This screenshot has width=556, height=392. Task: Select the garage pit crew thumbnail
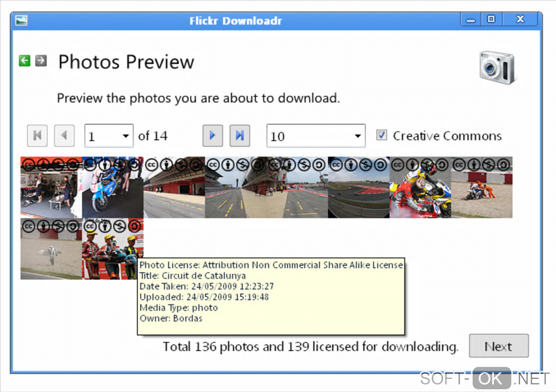51,188
